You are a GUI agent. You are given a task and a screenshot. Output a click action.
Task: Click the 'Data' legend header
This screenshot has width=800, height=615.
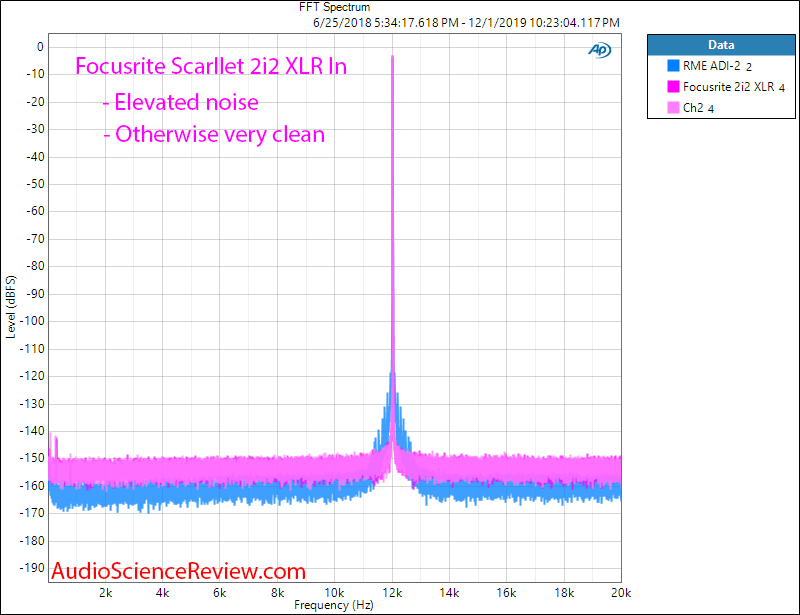pos(721,45)
